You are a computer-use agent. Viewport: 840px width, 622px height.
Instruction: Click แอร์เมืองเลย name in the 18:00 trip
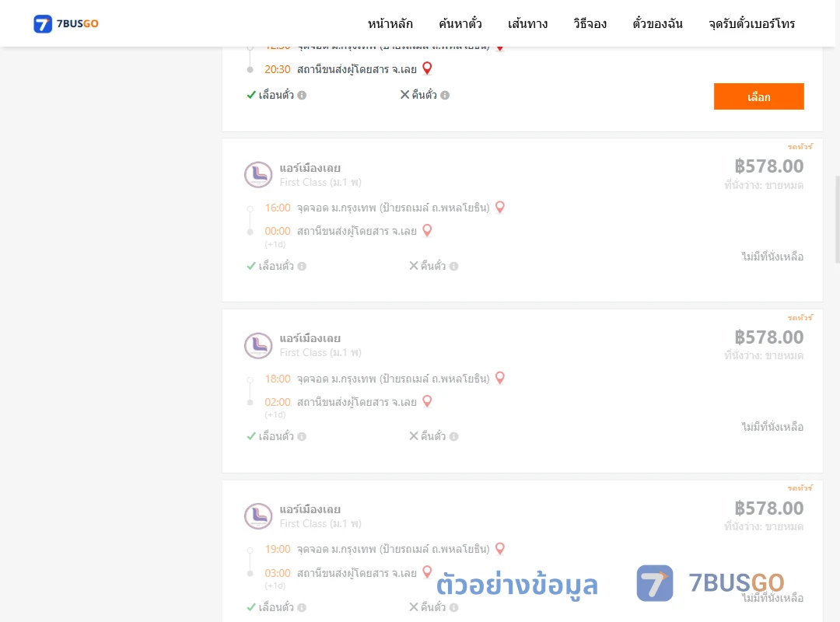(310, 338)
